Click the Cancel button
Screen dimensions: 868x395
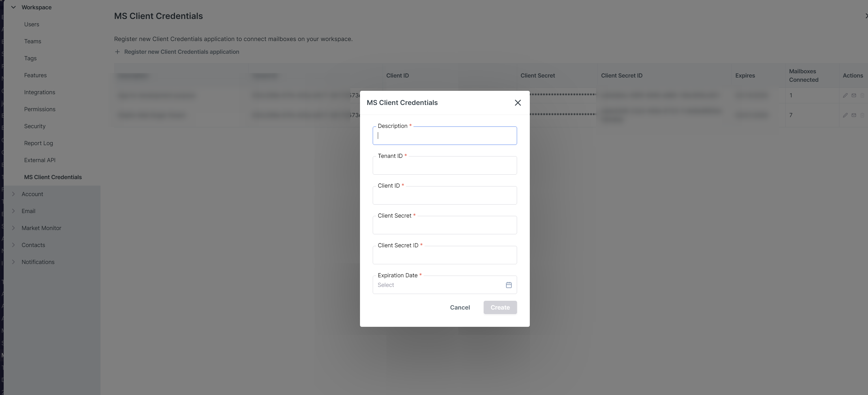pos(460,308)
